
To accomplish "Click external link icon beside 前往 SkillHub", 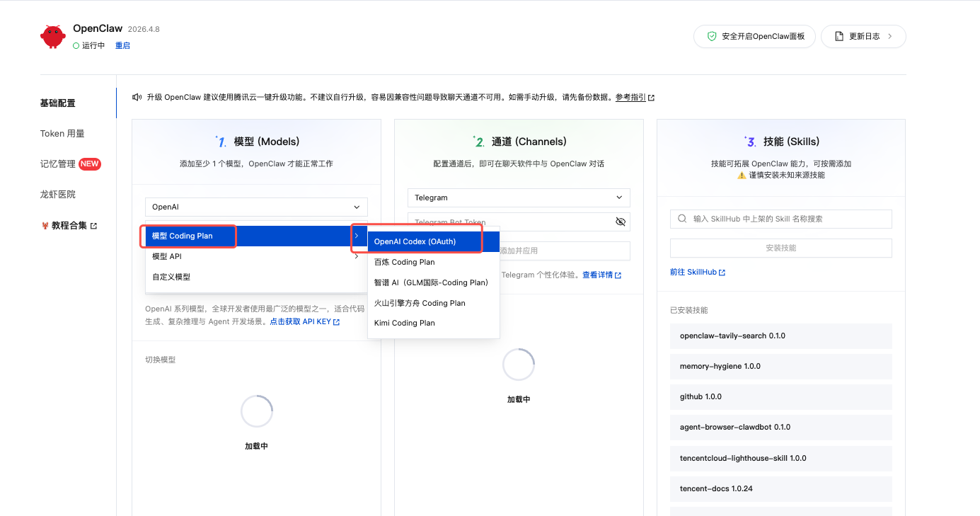I will pyautogui.click(x=722, y=272).
